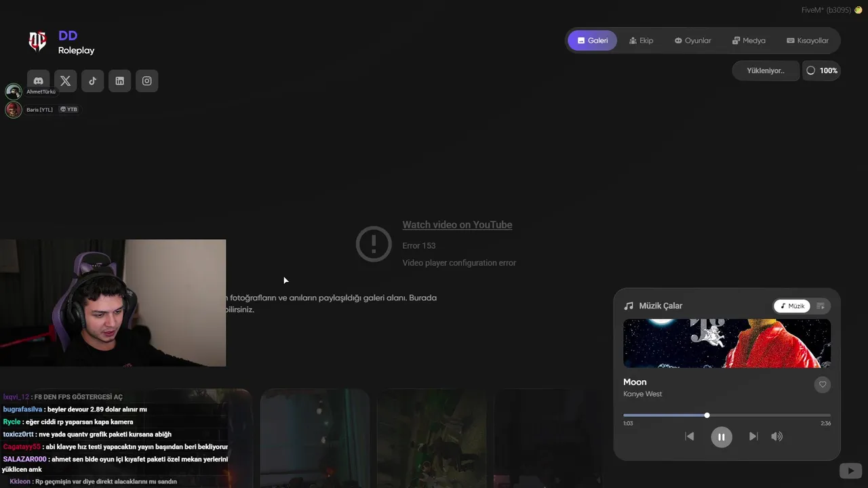Seek using the music progress slider
The height and width of the screenshot is (488, 868).
pos(727,415)
